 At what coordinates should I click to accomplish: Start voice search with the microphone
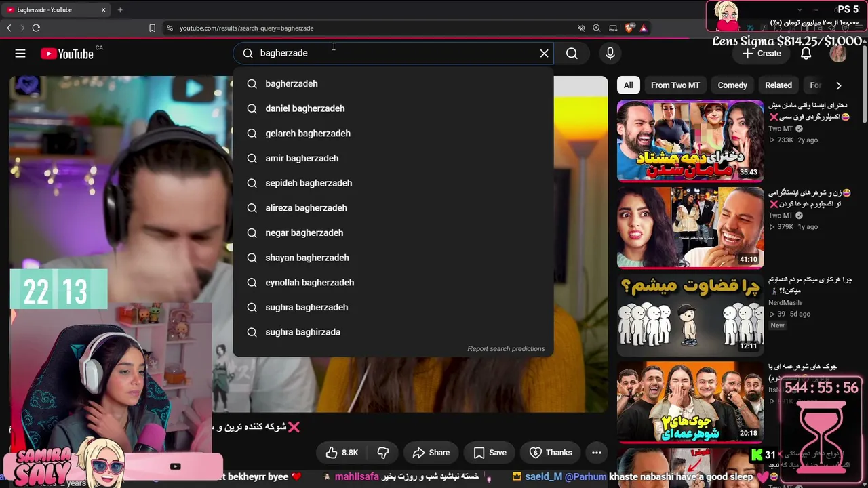(x=610, y=53)
